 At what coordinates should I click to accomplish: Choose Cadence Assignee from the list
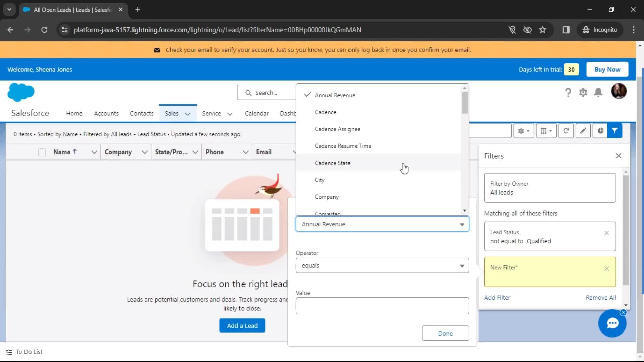[378, 129]
